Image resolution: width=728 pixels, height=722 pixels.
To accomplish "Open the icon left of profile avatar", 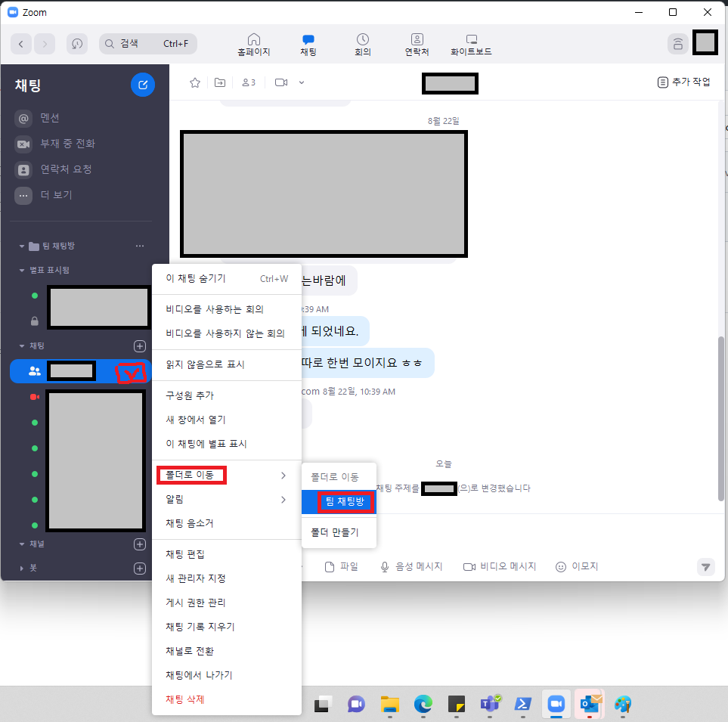I will [x=678, y=44].
